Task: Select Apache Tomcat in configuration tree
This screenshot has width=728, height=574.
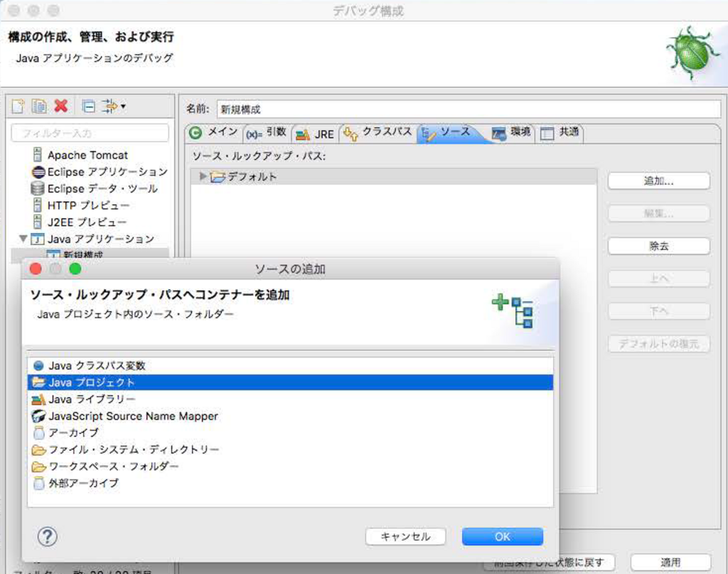Action: (x=87, y=155)
